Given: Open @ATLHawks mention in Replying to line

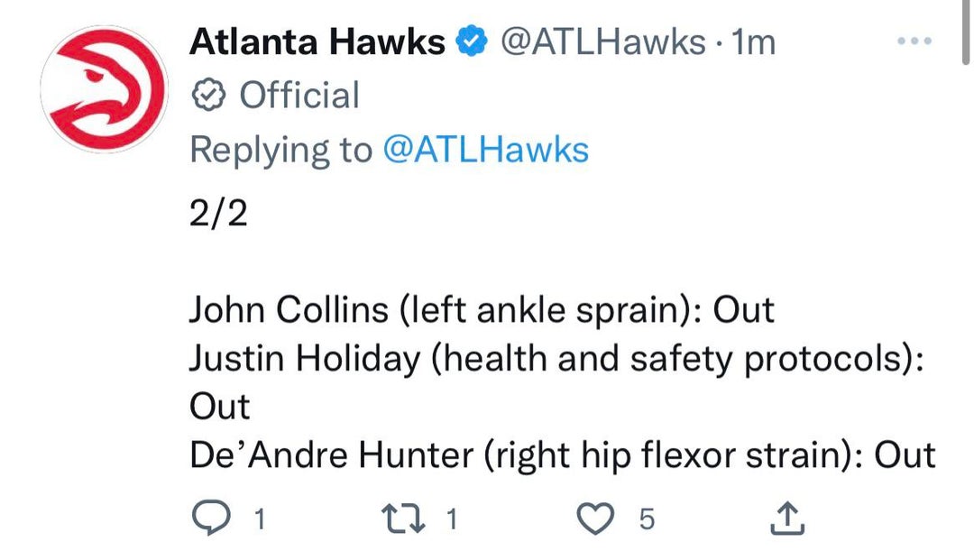Looking at the screenshot, I should [485, 150].
